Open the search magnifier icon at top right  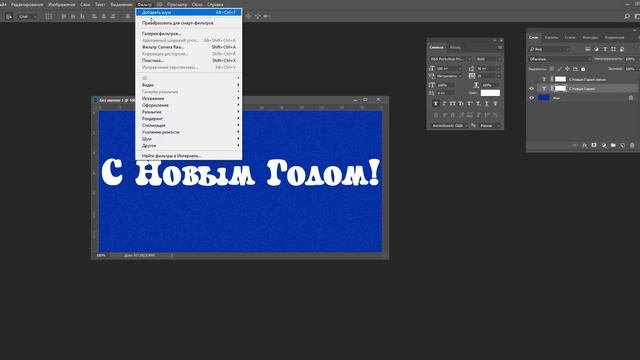(x=627, y=16)
